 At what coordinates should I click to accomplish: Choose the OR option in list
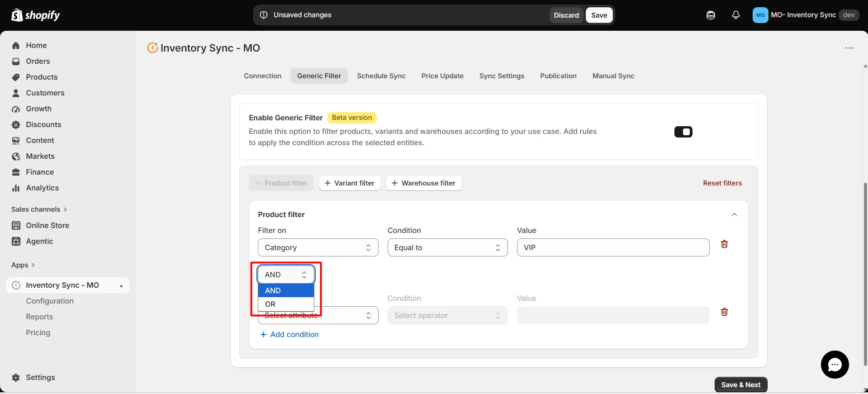click(286, 304)
